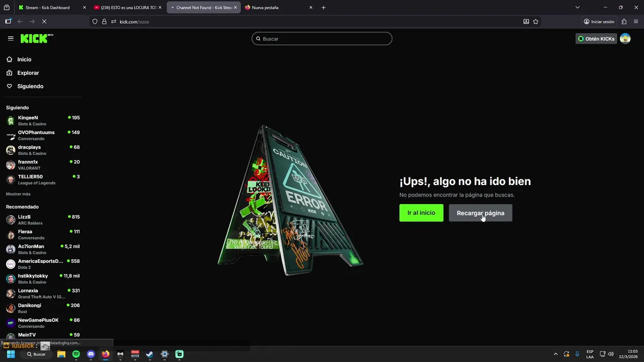Screen dimensions: 644x362
Task: Click the install site as app icon
Action: 526,22
